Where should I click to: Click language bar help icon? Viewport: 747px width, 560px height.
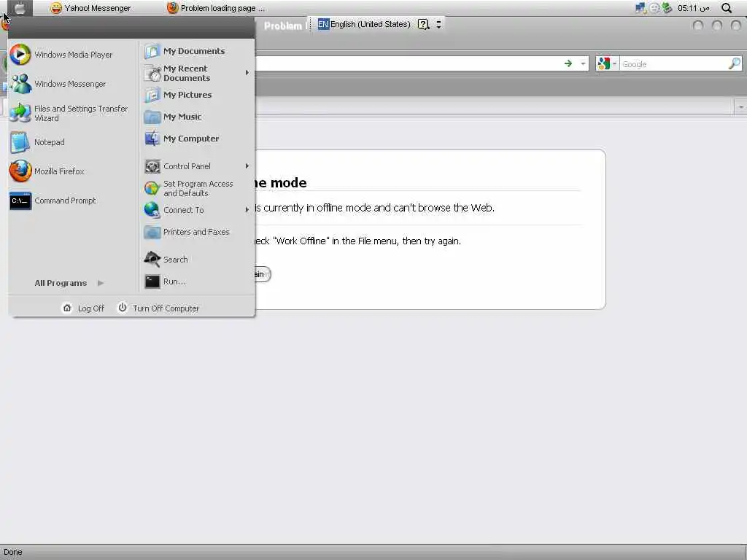click(423, 24)
